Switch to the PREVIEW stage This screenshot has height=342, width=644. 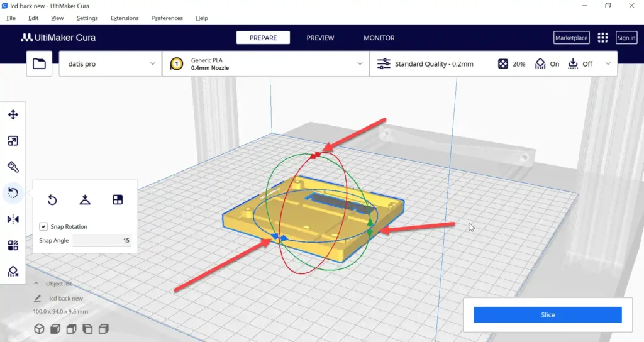tap(320, 38)
